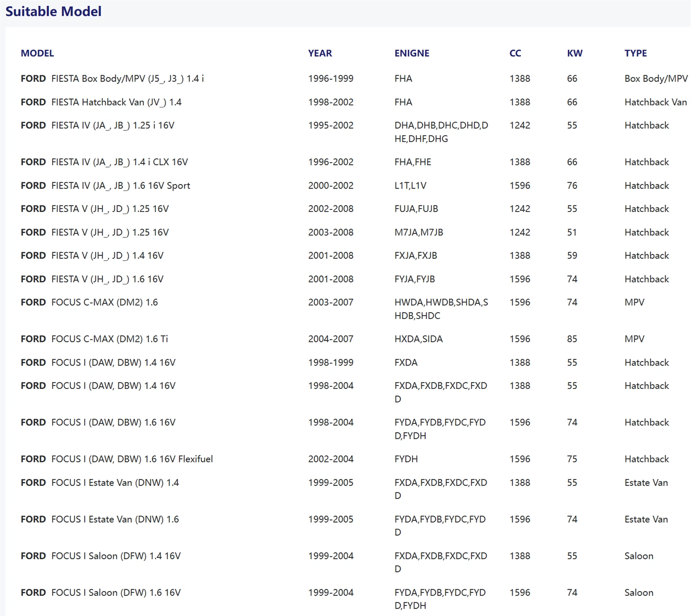The width and height of the screenshot is (691, 616).
Task: Click KW value '75'
Action: click(572, 459)
